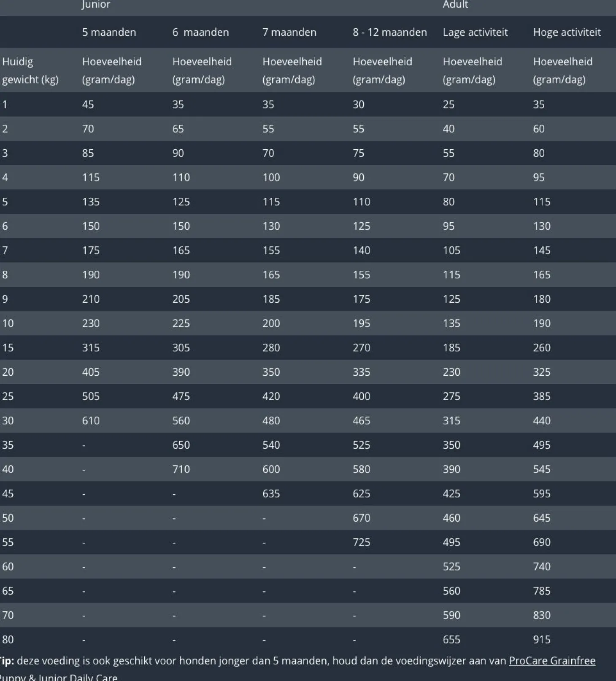
Task: Select the 45 value in 1 kg row
Action: click(88, 105)
